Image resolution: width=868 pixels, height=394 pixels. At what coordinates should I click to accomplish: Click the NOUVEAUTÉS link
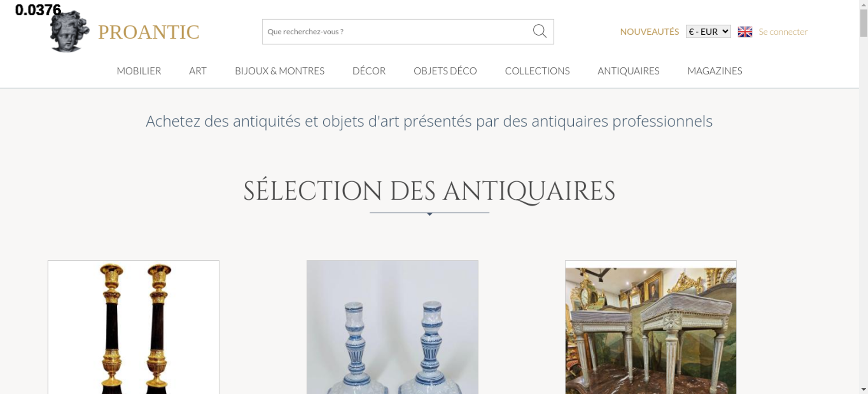tap(649, 32)
